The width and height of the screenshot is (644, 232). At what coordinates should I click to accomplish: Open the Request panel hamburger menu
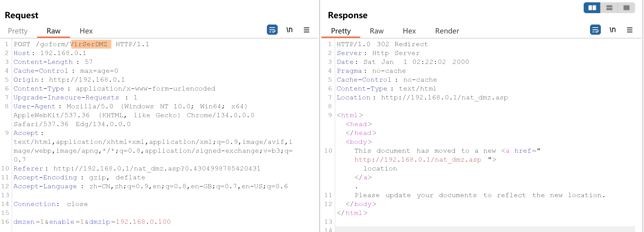tap(306, 30)
